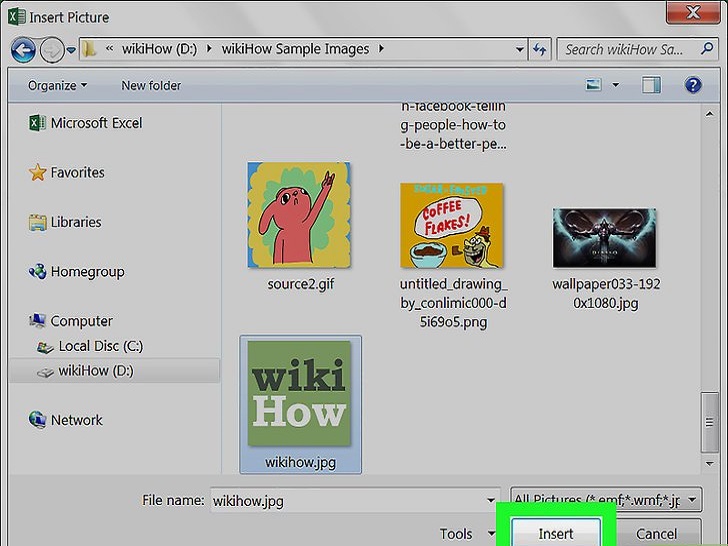Open the Organize dropdown menu
728x546 pixels.
(57, 85)
